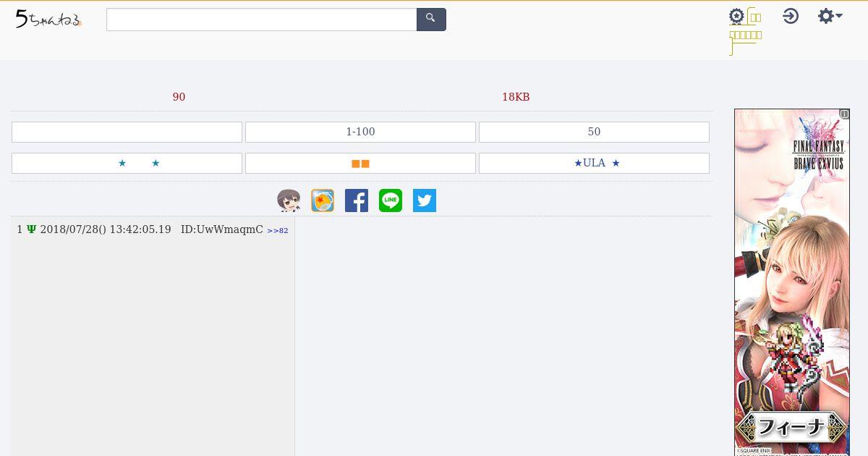Image resolution: width=868 pixels, height=456 pixels.
Task: Click the anime girl character share icon
Action: [x=289, y=200]
